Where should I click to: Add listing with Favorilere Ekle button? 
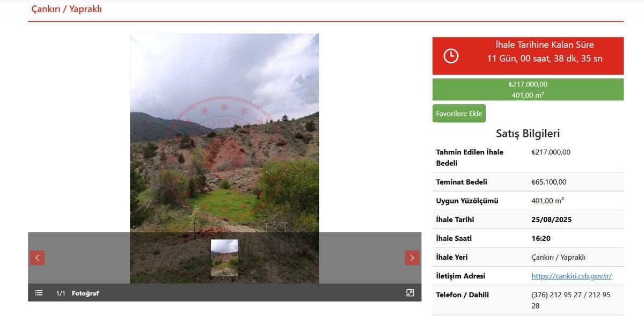tap(459, 113)
